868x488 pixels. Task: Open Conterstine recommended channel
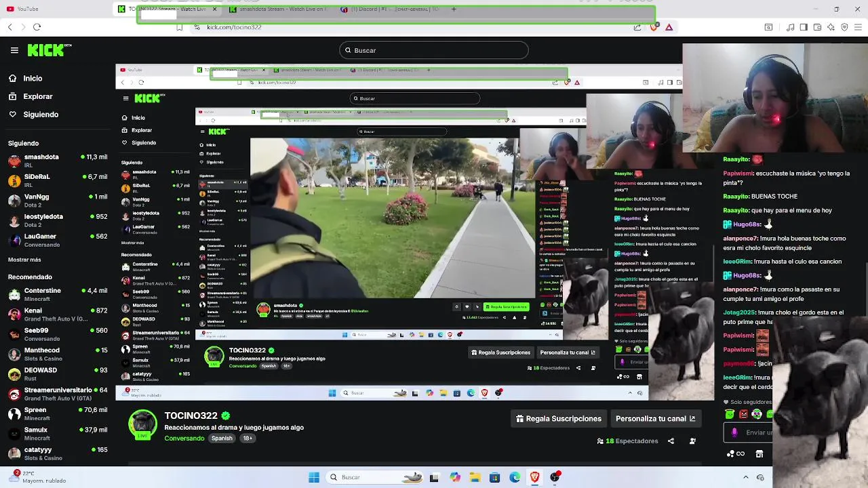pos(58,294)
